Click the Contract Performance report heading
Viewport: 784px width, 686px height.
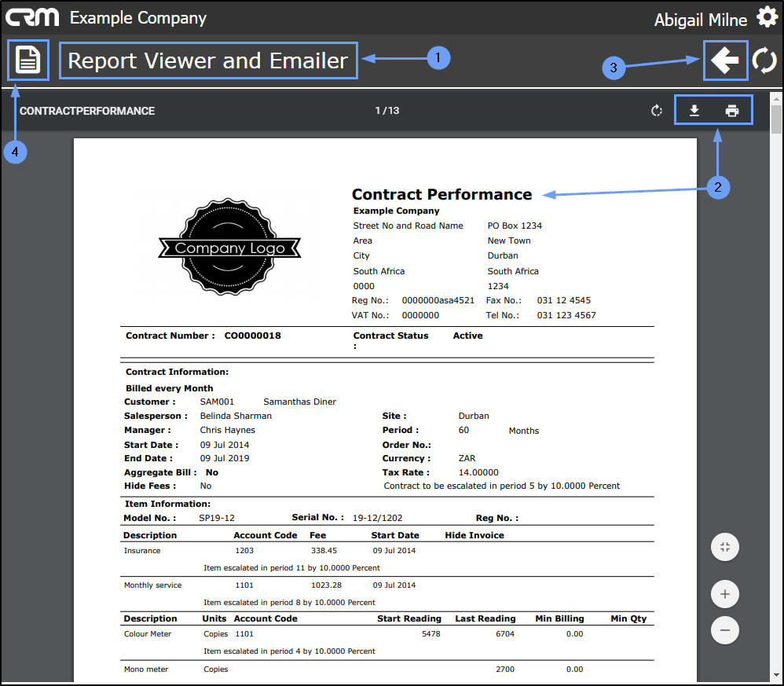[x=441, y=194]
